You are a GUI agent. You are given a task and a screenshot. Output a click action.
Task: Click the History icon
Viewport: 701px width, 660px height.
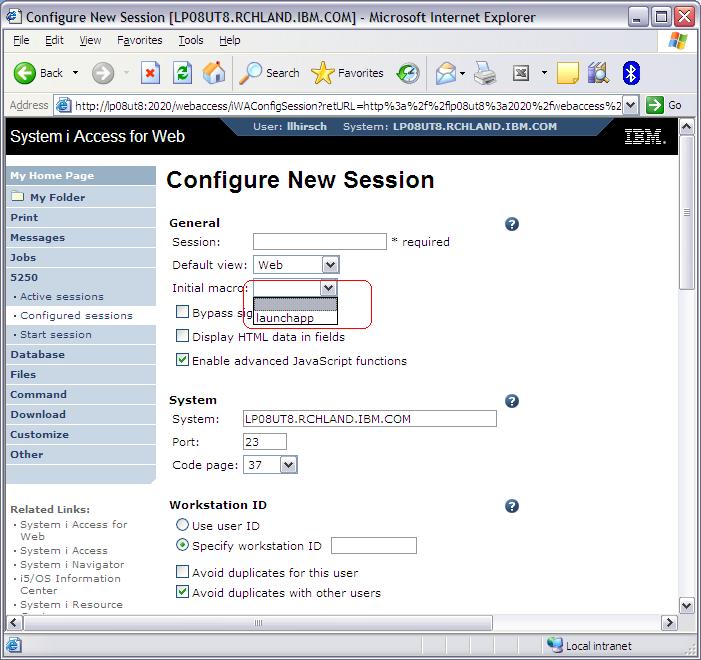click(x=408, y=73)
